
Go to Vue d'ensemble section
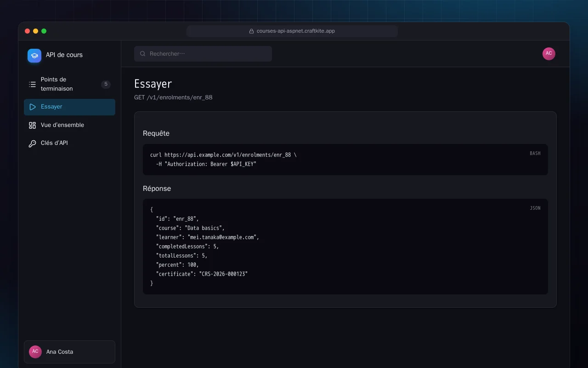point(69,125)
